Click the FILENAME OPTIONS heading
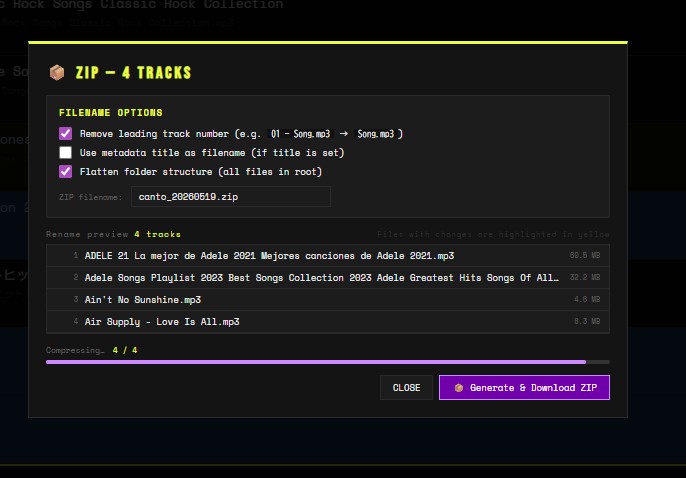The height and width of the screenshot is (478, 686). tap(111, 113)
